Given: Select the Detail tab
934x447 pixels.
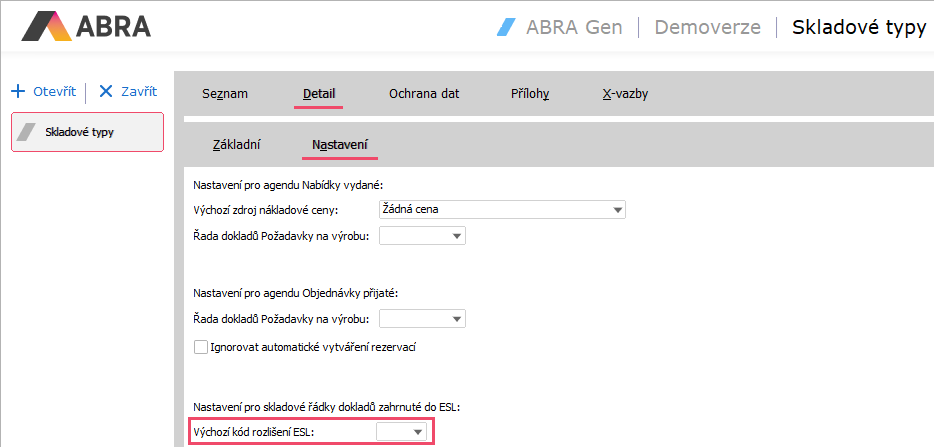Looking at the screenshot, I should tap(319, 94).
